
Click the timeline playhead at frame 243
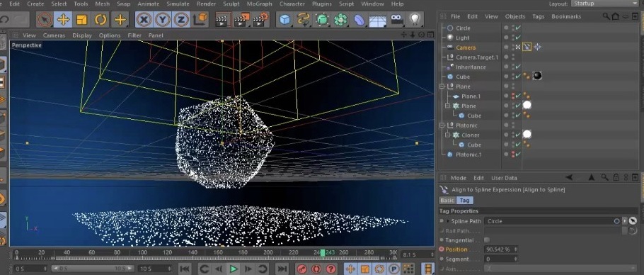pyautogui.click(x=323, y=252)
